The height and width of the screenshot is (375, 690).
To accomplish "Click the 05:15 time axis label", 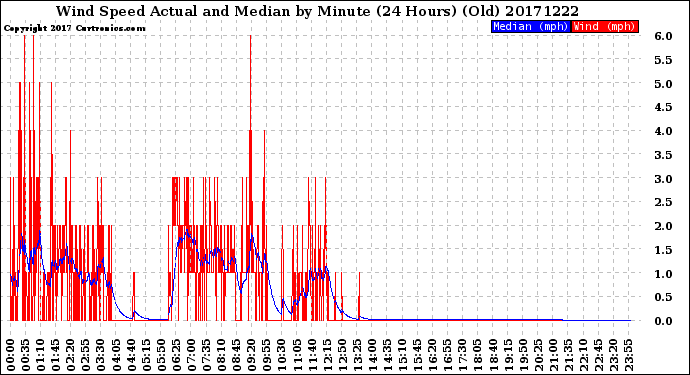I will 146,355.
